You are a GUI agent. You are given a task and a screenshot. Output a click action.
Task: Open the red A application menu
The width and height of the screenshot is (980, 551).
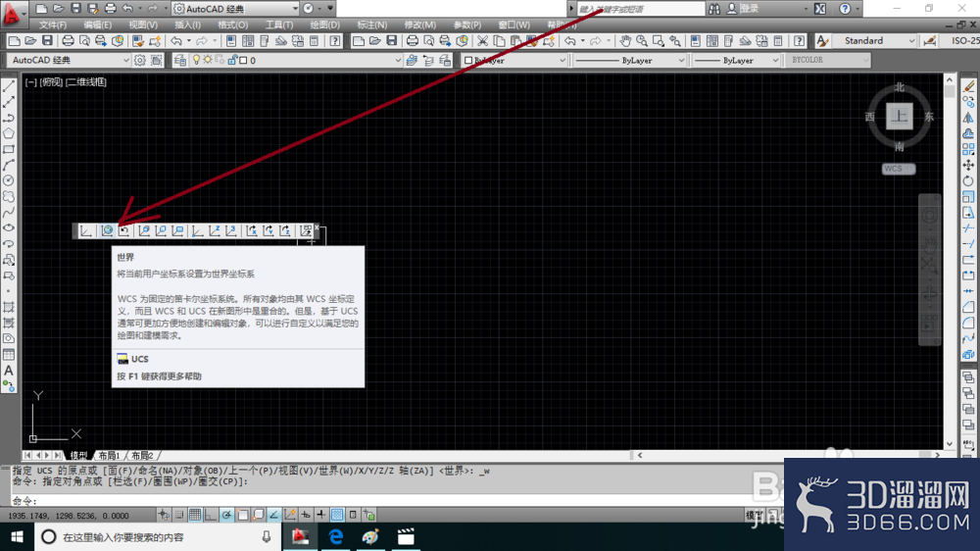point(13,13)
